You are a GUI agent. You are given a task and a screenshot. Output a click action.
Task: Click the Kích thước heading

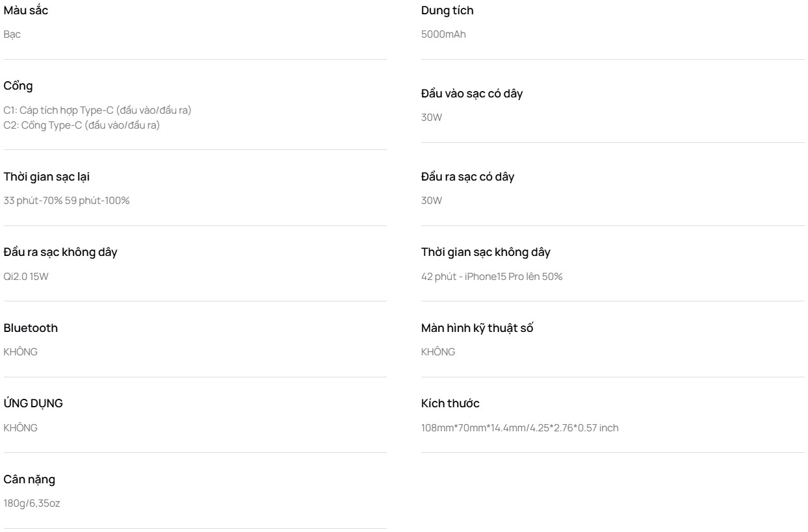coord(450,403)
